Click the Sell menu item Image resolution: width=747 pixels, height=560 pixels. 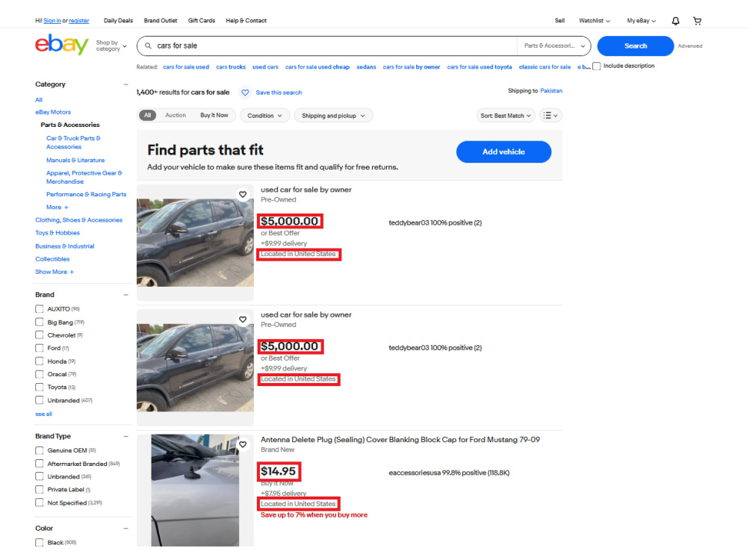tap(560, 20)
